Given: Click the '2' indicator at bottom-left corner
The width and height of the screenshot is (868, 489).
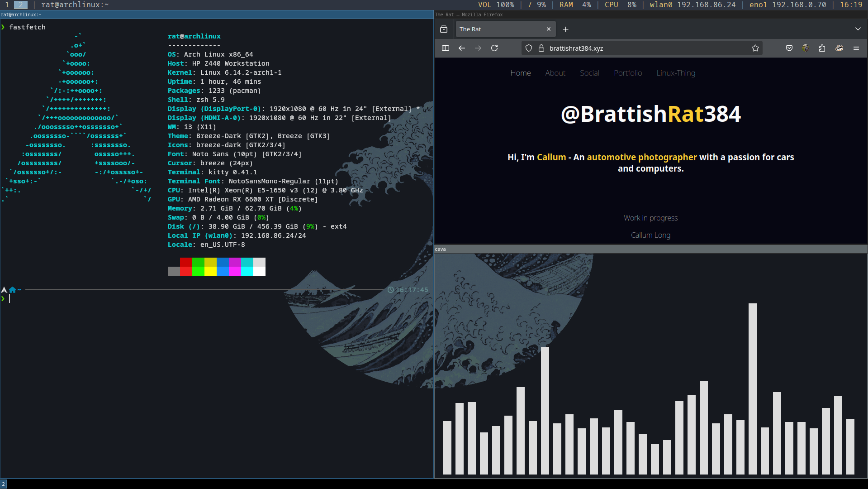Looking at the screenshot, I should pos(3,484).
